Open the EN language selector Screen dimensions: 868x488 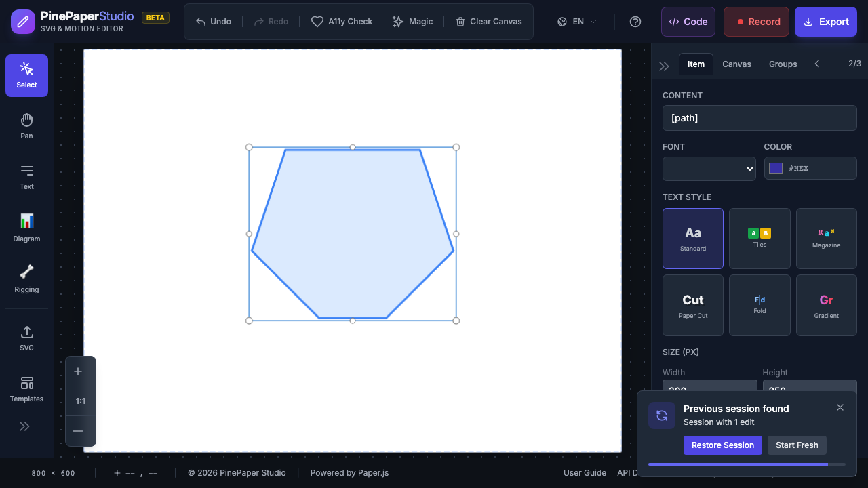point(578,22)
